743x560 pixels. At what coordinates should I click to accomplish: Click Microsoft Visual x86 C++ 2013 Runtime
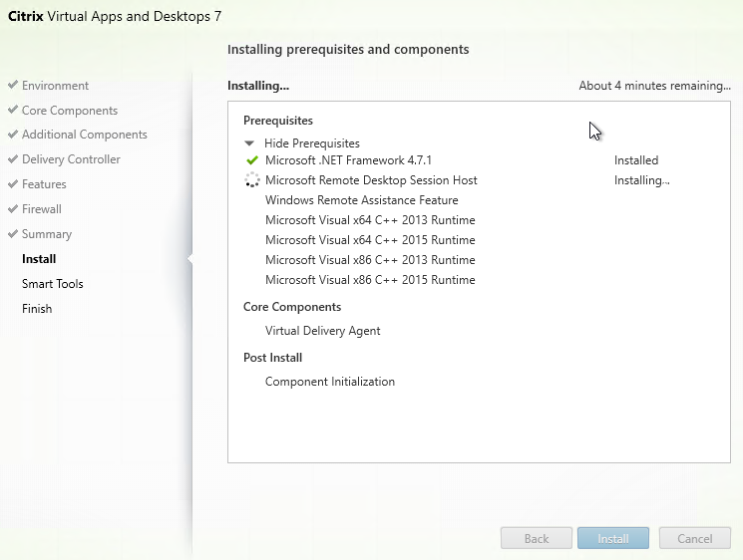370,260
